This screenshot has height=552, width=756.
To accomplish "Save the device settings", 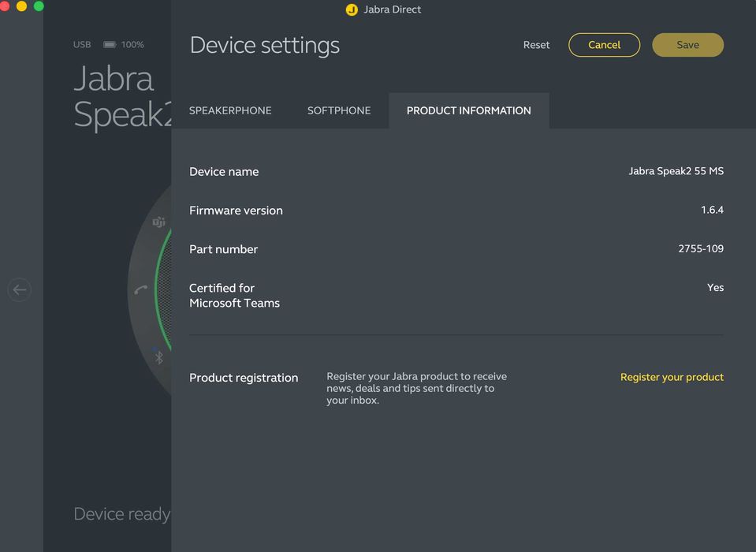I will [687, 45].
